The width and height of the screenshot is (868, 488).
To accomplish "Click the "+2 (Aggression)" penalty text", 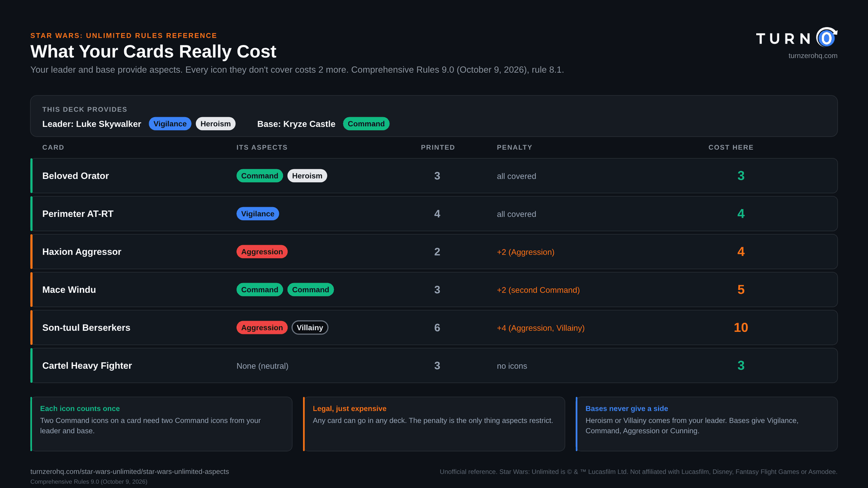I will click(x=526, y=252).
